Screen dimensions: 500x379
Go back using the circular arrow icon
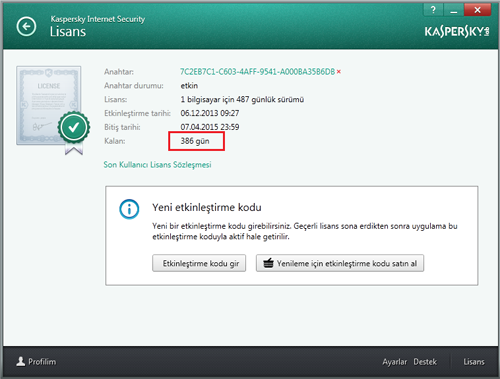click(26, 26)
